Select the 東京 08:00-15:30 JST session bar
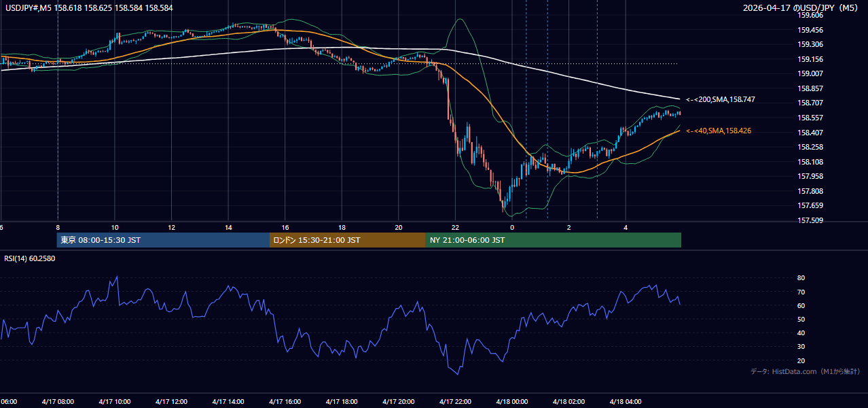The height and width of the screenshot is (408, 868). (163, 240)
